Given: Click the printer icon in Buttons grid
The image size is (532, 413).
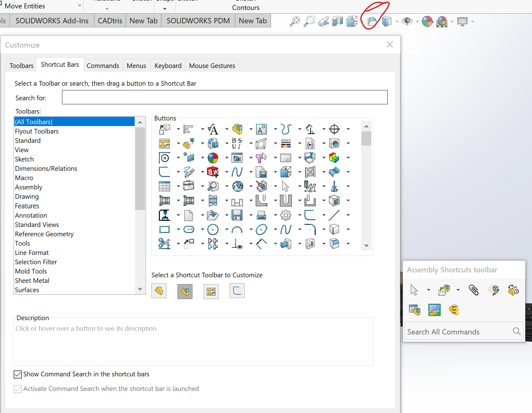Looking at the screenshot, I should pos(261,215).
